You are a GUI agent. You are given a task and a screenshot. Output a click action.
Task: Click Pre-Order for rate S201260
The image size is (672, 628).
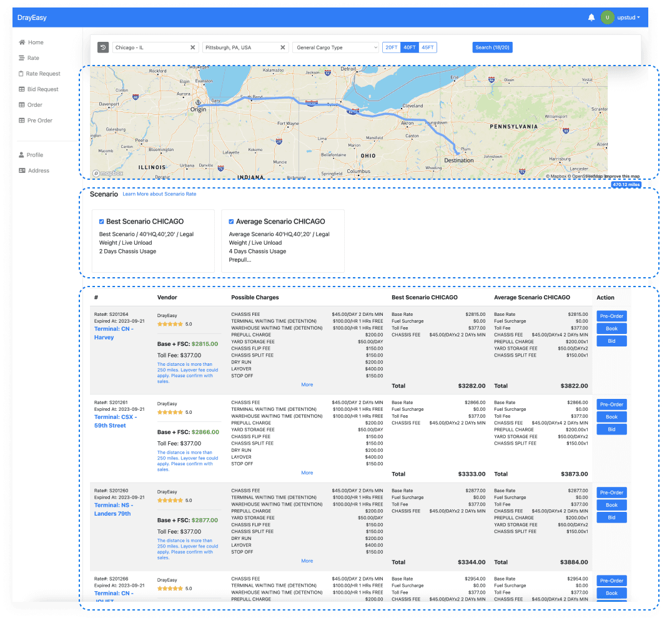click(x=611, y=493)
